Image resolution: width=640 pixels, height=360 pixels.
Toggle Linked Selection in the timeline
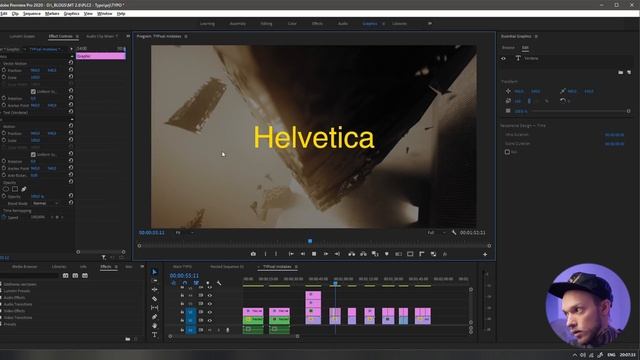click(196, 283)
